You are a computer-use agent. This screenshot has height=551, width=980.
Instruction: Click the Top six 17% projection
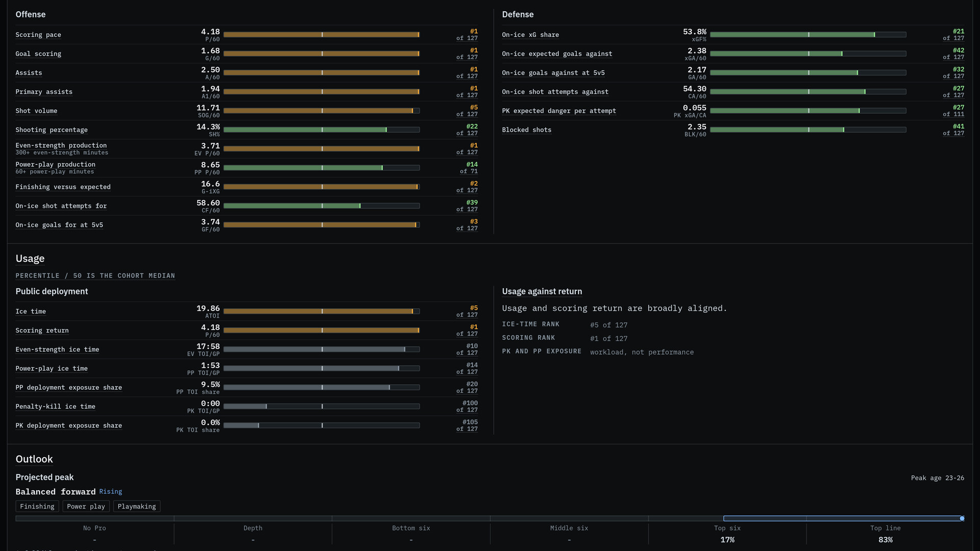tap(727, 534)
